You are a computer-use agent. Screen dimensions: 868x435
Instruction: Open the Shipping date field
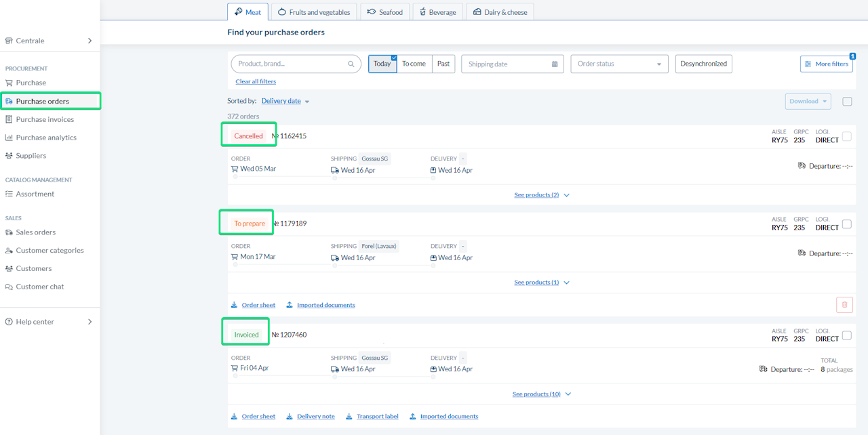(513, 64)
